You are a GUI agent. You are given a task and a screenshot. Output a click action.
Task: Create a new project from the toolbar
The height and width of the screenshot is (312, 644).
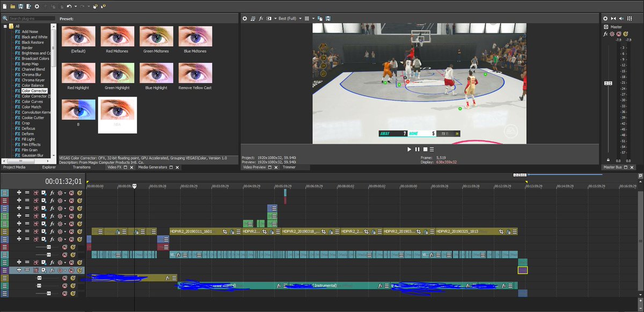click(x=5, y=6)
